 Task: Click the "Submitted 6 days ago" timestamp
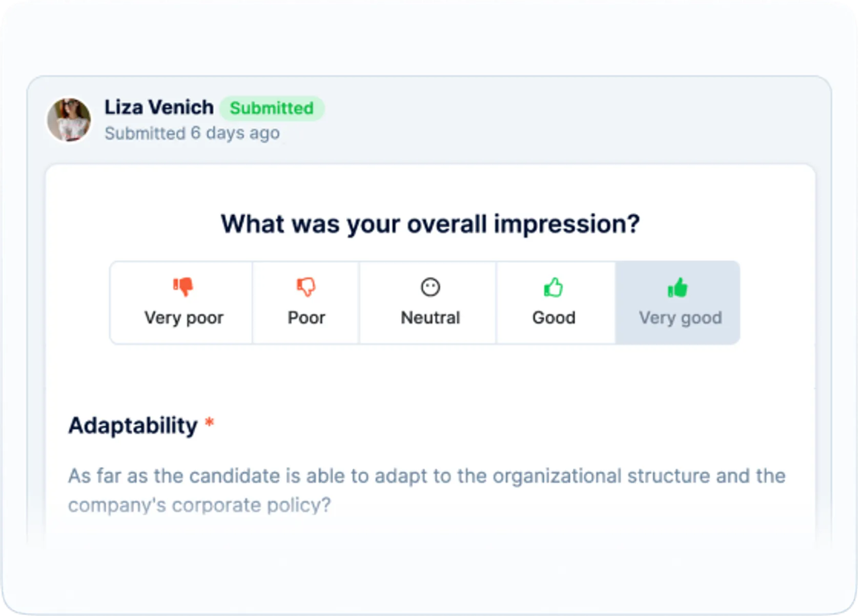point(192,133)
